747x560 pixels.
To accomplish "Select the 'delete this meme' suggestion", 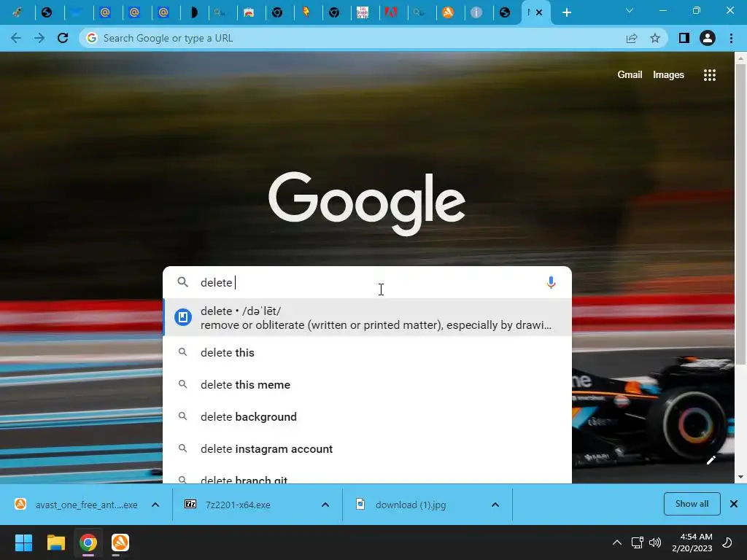I will click(x=368, y=385).
